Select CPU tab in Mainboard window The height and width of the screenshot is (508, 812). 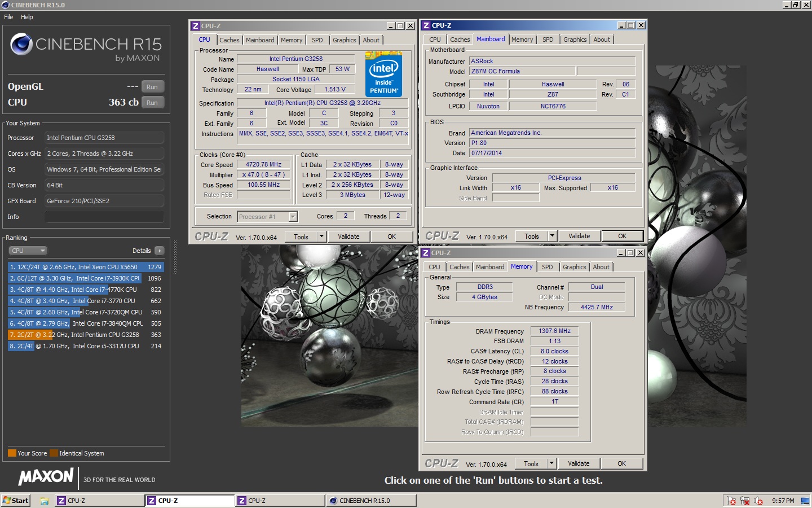click(x=435, y=40)
